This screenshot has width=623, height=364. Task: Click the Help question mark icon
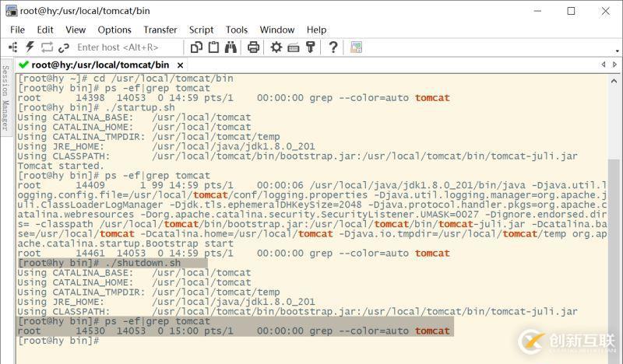333,47
